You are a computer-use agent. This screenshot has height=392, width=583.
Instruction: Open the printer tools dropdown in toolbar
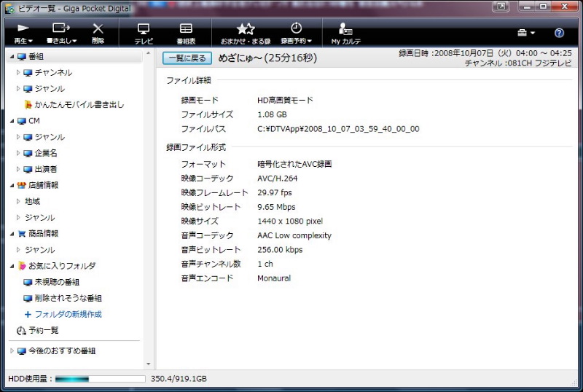(x=525, y=33)
